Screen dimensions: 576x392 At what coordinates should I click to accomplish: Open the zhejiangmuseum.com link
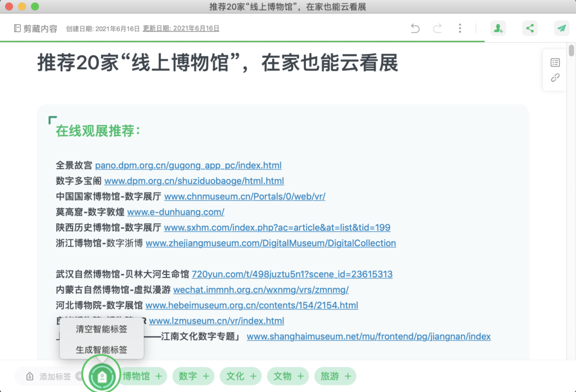(271, 243)
